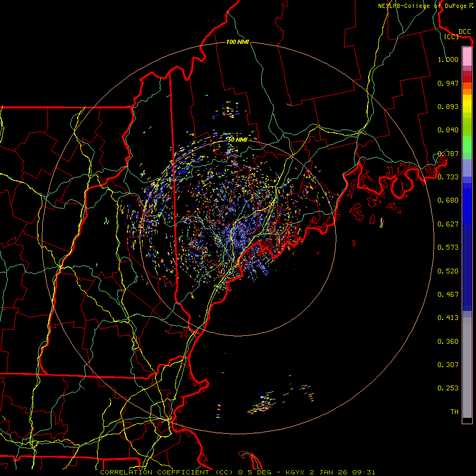This screenshot has height=476, width=476.
Task: Click the 0.520 color scale value
Action: tap(448, 271)
